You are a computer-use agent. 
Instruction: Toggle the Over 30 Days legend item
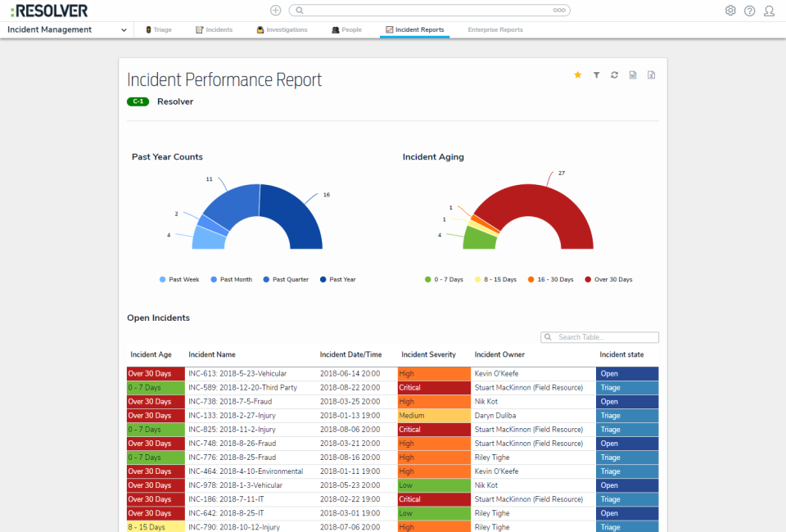pyautogui.click(x=608, y=280)
